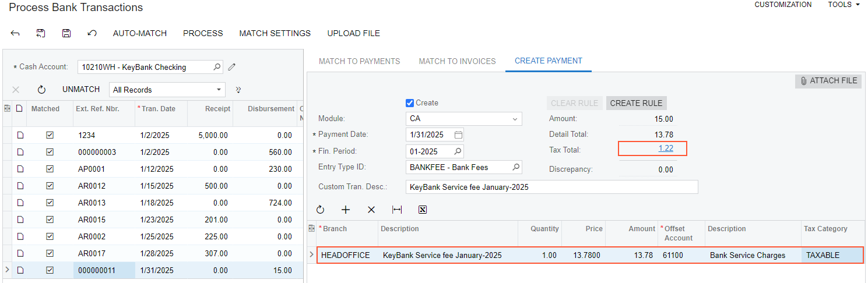Screen dimensions: 868x283
Task: Export detail grid to Excel
Action: [x=423, y=210]
